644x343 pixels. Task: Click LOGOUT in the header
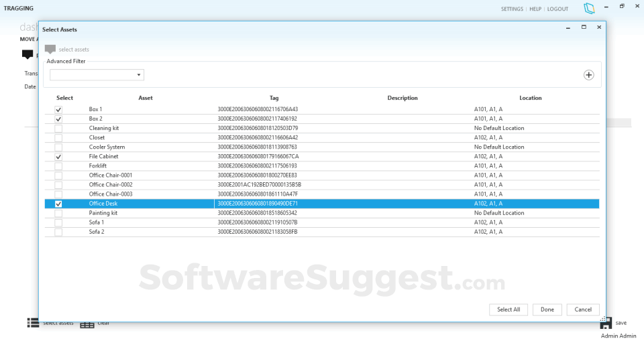coord(557,9)
